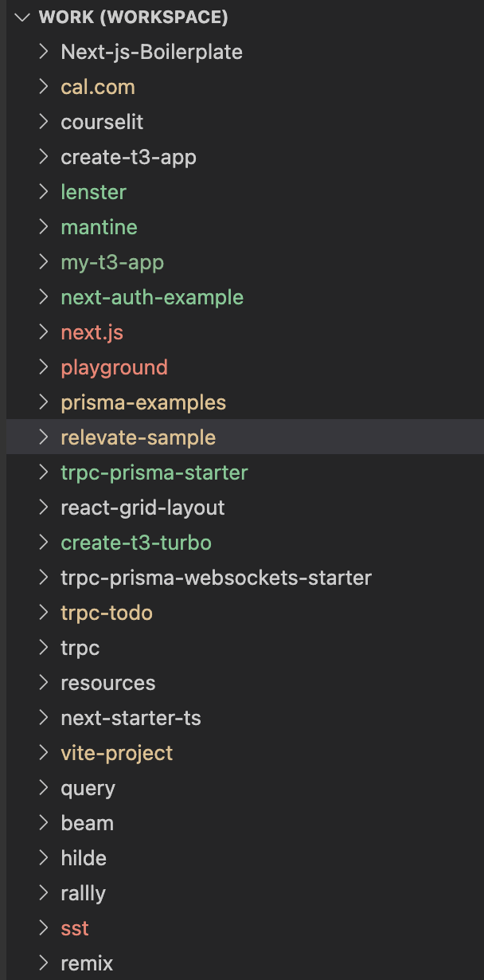This screenshot has height=980, width=484.
Task: Select the Next-js-Boilerplate folder
Action: click(x=151, y=52)
